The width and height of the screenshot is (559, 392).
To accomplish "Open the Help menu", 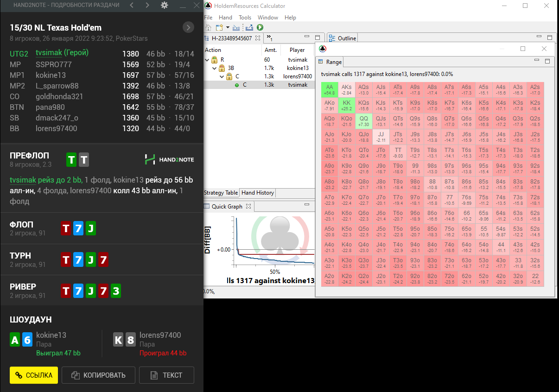I will pyautogui.click(x=290, y=18).
